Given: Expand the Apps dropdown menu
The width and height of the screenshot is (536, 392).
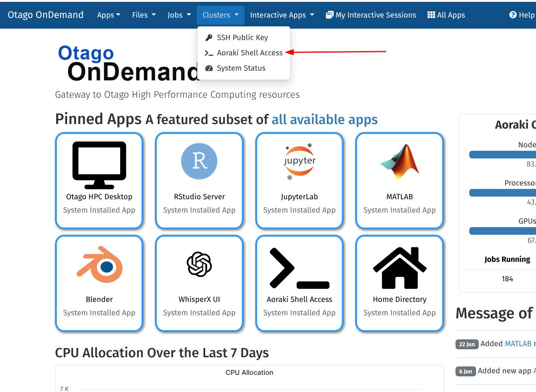Looking at the screenshot, I should click(108, 15).
